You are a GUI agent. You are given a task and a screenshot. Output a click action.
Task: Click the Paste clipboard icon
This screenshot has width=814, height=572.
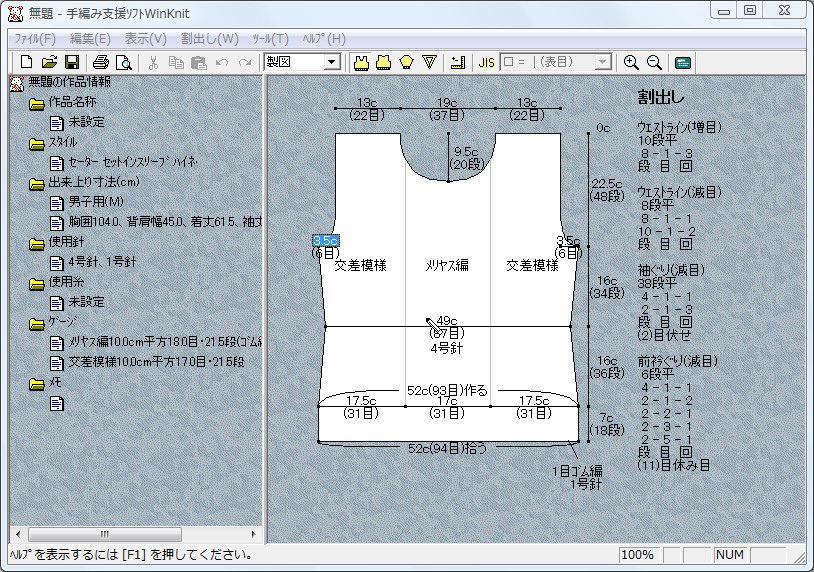pyautogui.click(x=199, y=62)
